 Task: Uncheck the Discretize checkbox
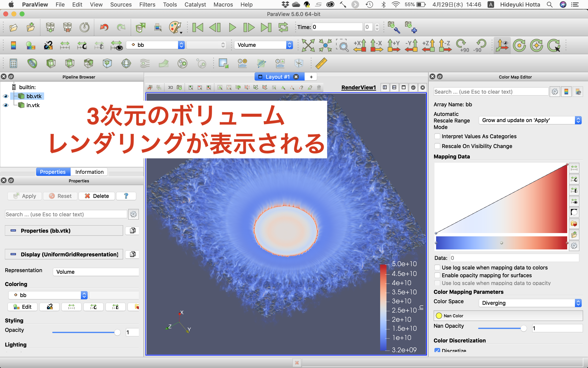point(437,350)
